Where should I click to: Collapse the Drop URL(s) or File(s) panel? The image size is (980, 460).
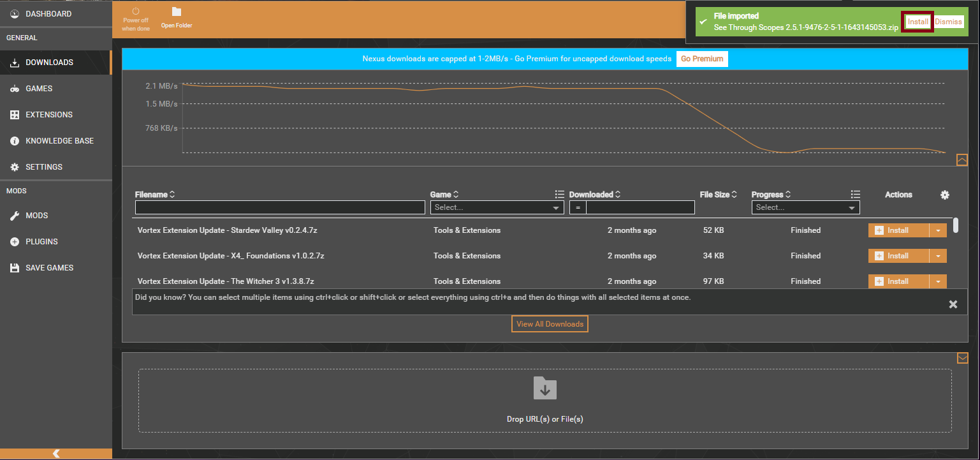pyautogui.click(x=962, y=358)
